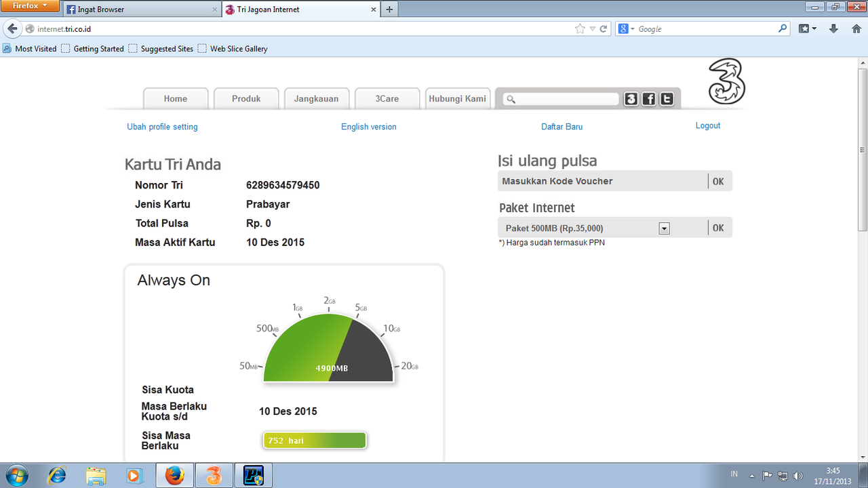Expand hidden icons in the system tray

(x=751, y=475)
